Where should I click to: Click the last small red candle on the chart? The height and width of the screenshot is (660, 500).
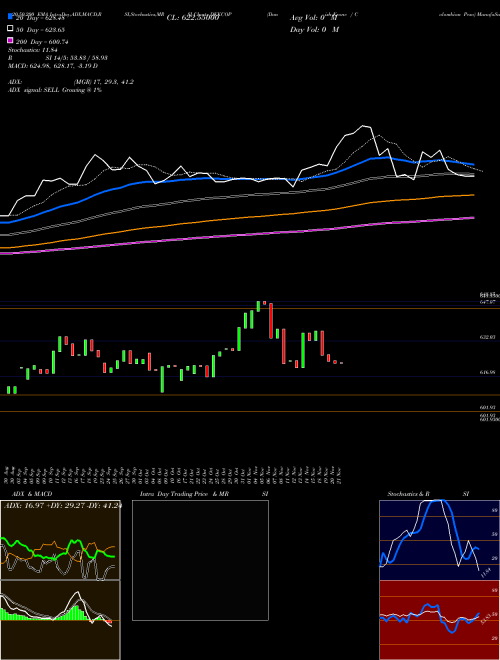click(x=341, y=363)
